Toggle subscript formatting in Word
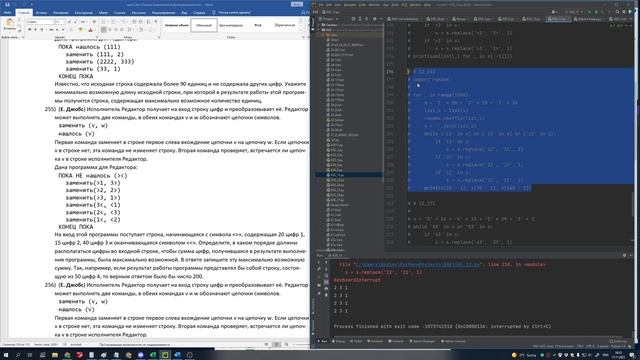 point(57,29)
